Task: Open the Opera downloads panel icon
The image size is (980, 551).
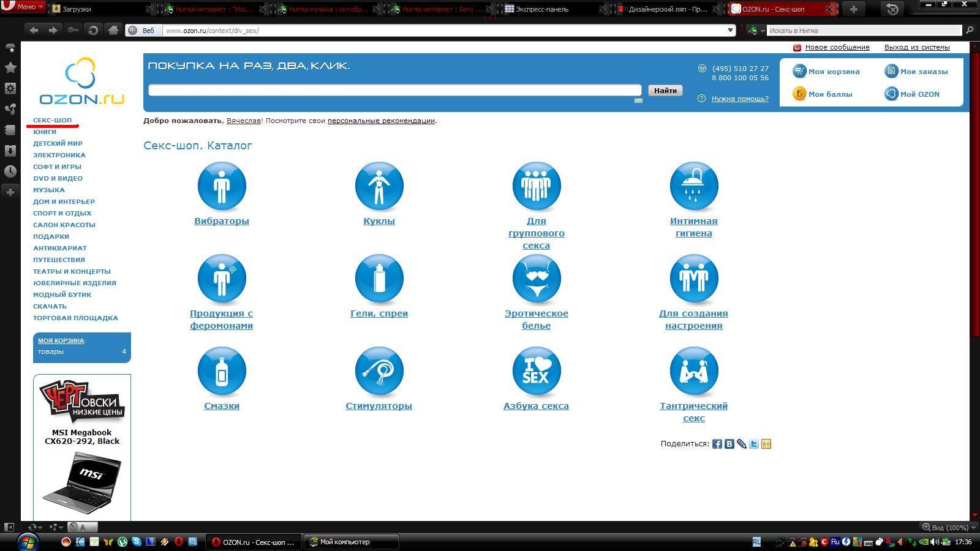Action: (10, 151)
